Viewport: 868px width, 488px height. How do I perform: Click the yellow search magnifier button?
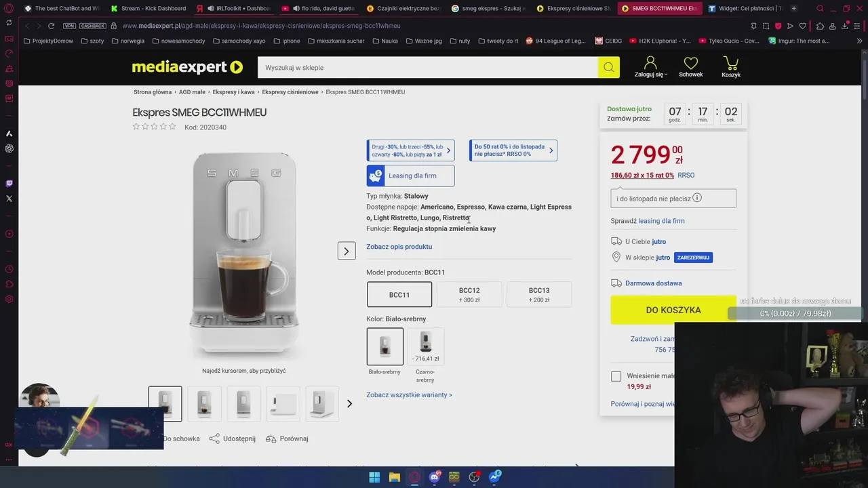pyautogui.click(x=608, y=67)
